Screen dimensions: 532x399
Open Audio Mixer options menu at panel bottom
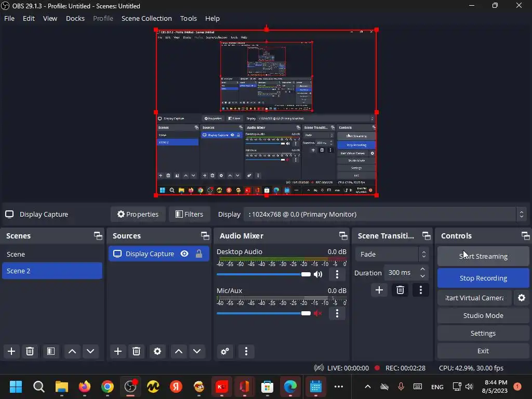coord(246,351)
